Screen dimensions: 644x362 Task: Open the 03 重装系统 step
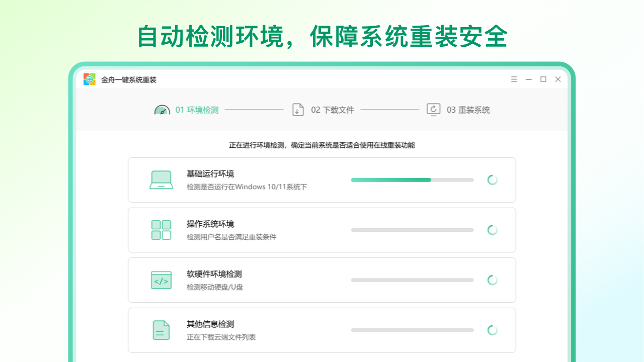coord(468,110)
